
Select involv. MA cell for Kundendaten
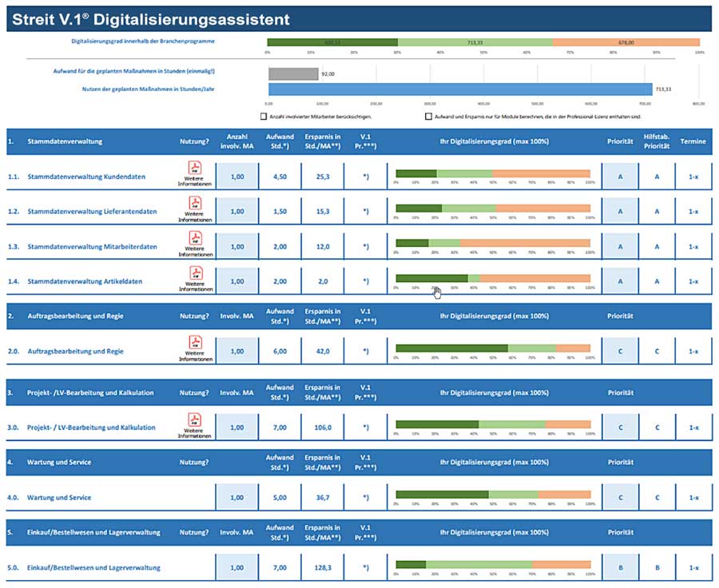click(x=237, y=176)
